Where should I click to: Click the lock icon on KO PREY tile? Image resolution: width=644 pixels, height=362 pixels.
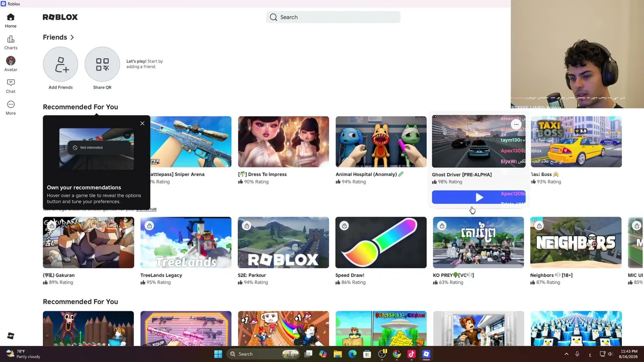tap(442, 226)
